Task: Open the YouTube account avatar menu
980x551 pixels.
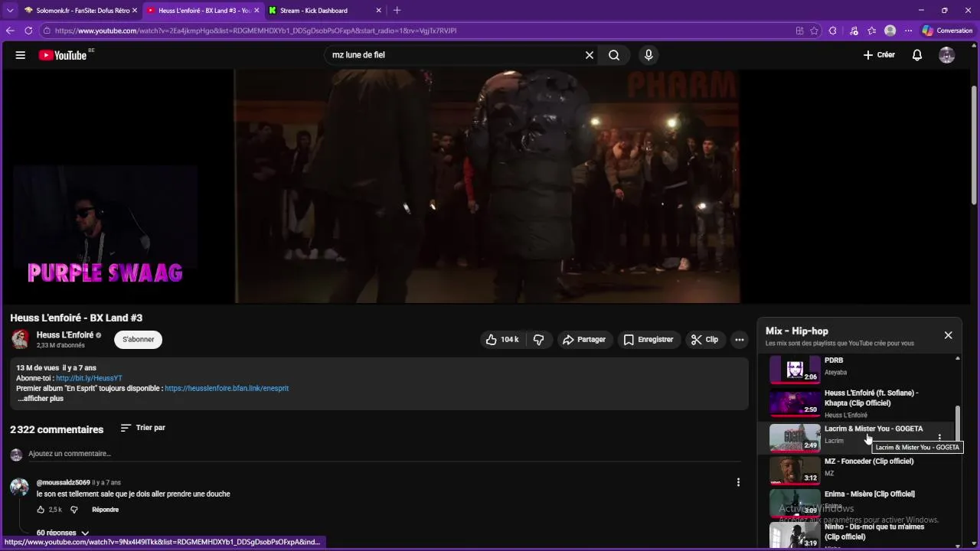Action: point(947,55)
